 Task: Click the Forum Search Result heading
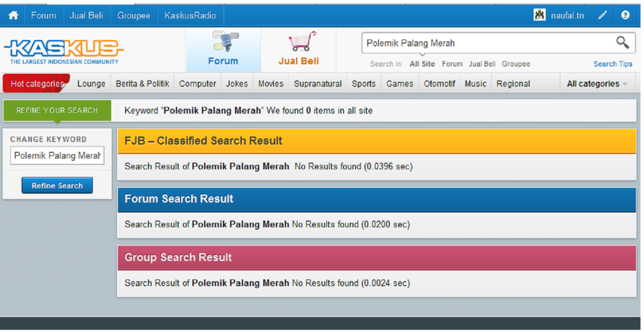click(x=179, y=199)
